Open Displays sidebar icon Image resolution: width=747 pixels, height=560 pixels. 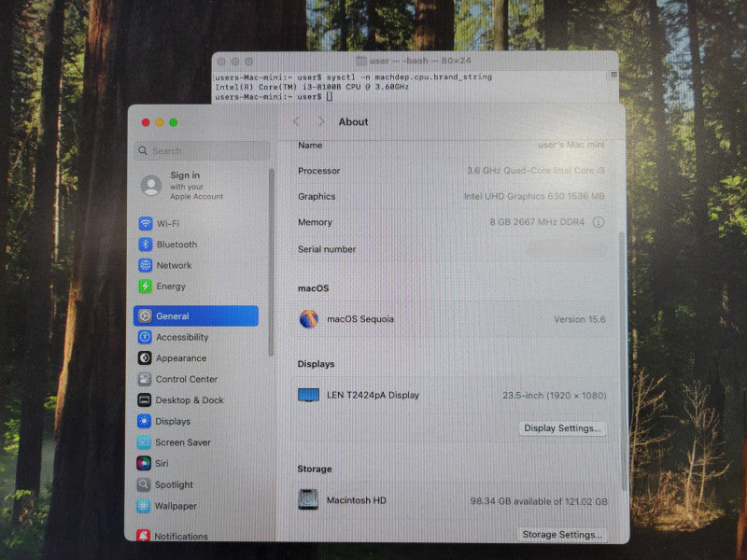tap(144, 422)
